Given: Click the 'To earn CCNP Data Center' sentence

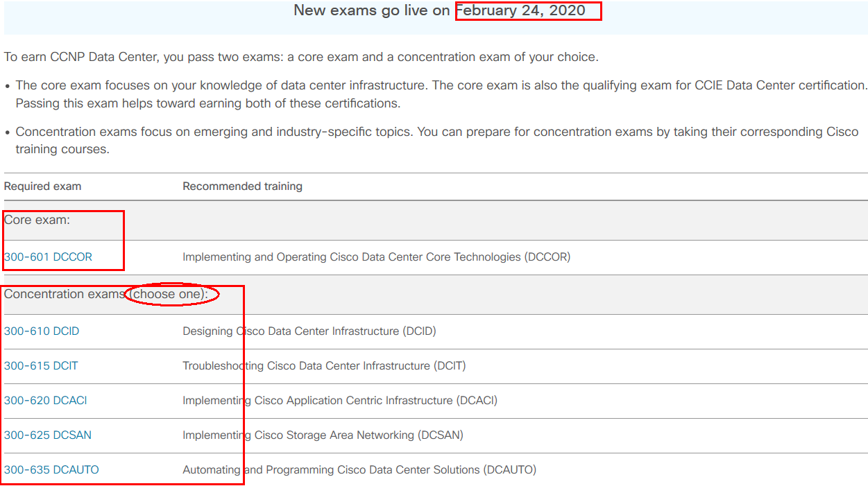Looking at the screenshot, I should tap(301, 57).
